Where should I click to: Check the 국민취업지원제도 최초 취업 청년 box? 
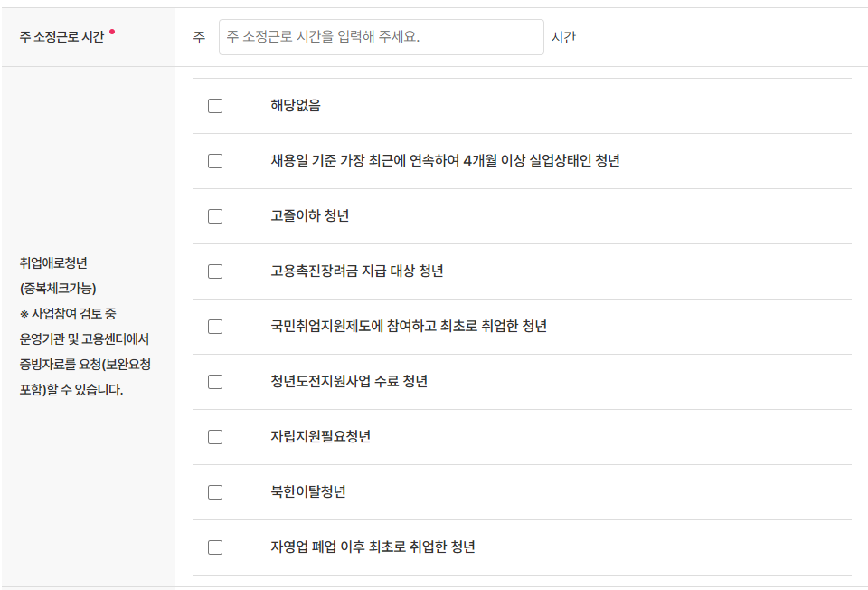click(214, 327)
